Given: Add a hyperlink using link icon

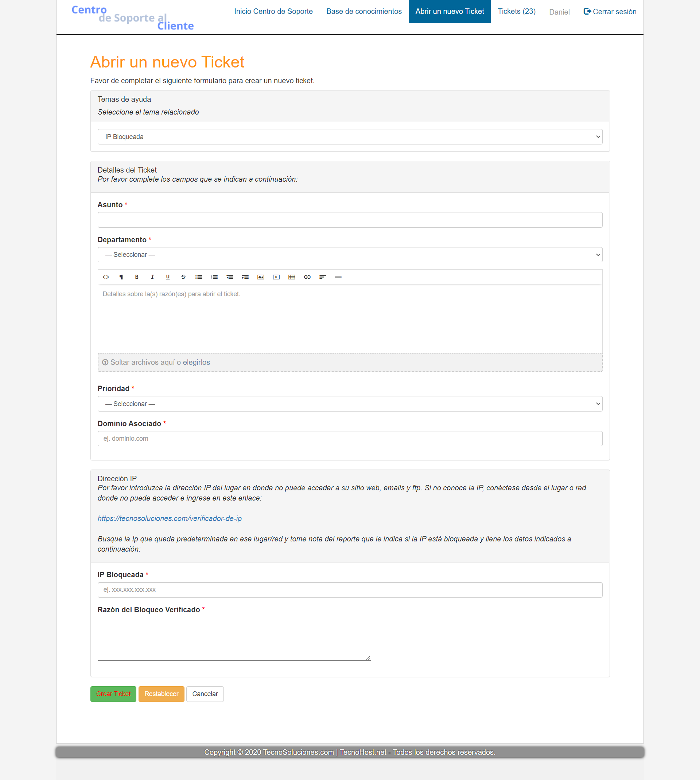Looking at the screenshot, I should coord(307,277).
